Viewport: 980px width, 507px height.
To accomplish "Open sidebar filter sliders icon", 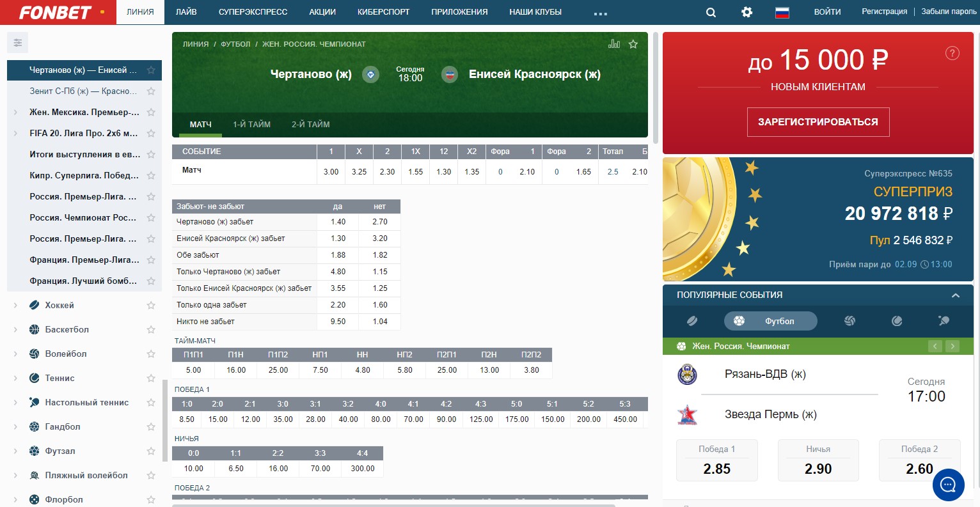I will (x=18, y=43).
